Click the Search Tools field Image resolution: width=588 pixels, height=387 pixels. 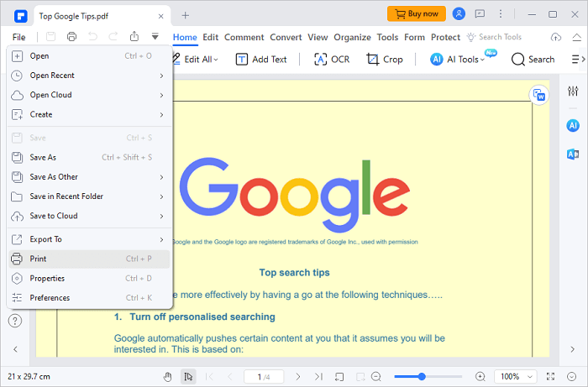[494, 37]
